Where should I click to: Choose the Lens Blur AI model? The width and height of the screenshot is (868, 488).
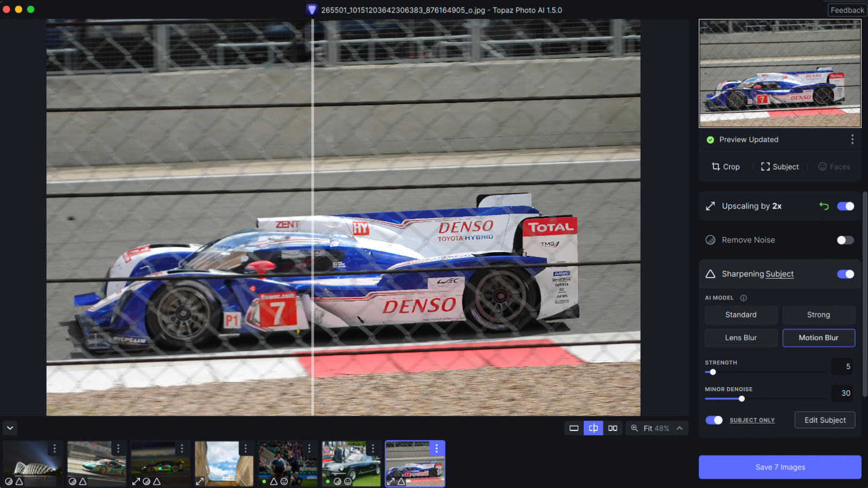[741, 338]
